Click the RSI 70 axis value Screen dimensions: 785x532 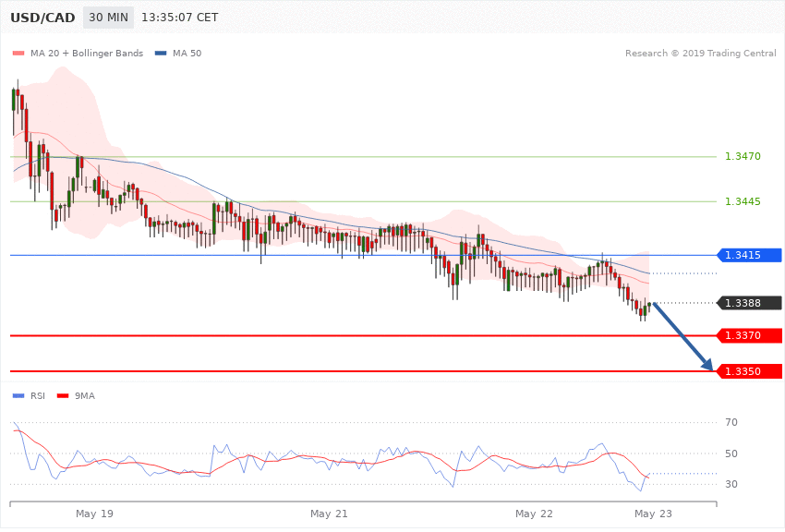click(x=731, y=422)
